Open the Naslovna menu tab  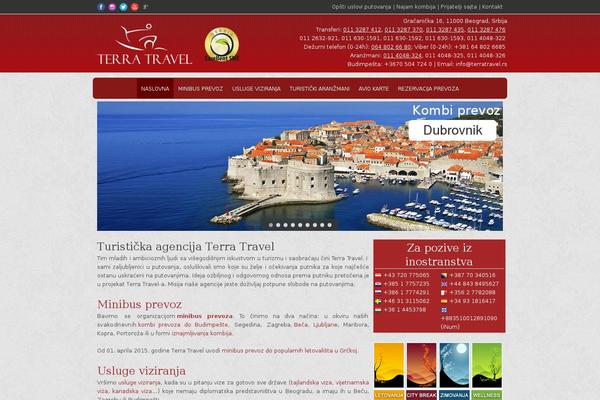tap(155, 88)
